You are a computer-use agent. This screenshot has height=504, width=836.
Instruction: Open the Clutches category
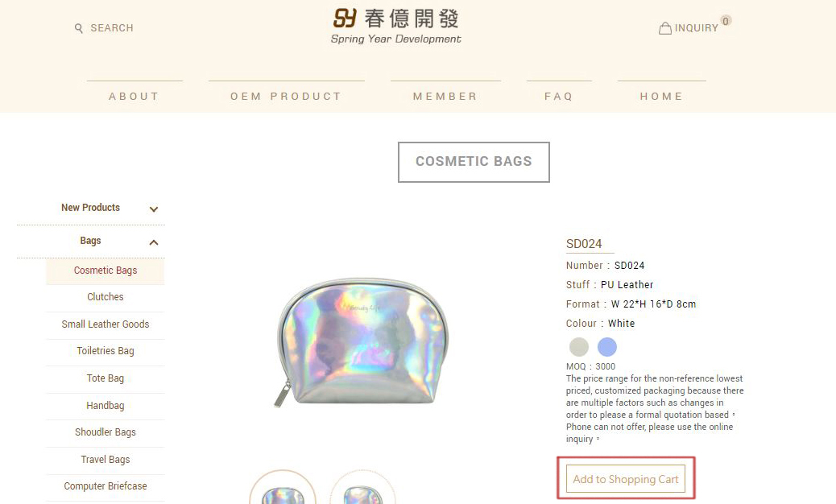[106, 297]
